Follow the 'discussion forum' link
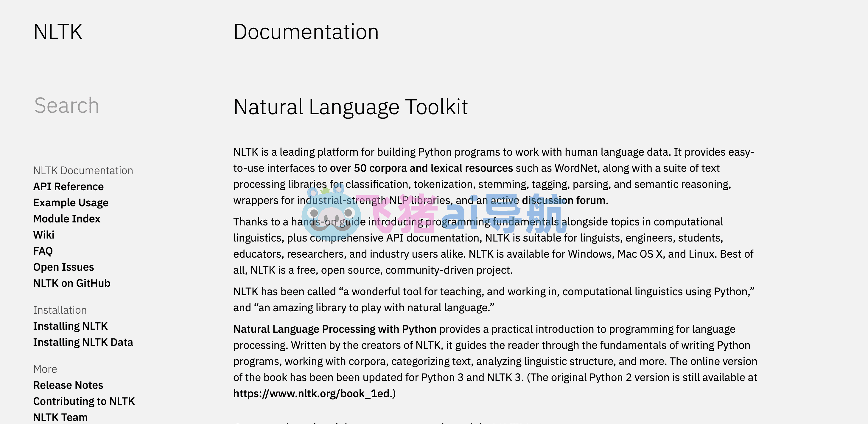This screenshot has width=868, height=424. pos(563,200)
